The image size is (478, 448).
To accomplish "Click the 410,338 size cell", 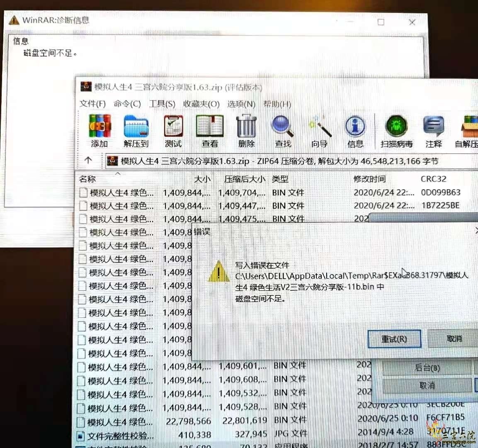I will click(195, 435).
